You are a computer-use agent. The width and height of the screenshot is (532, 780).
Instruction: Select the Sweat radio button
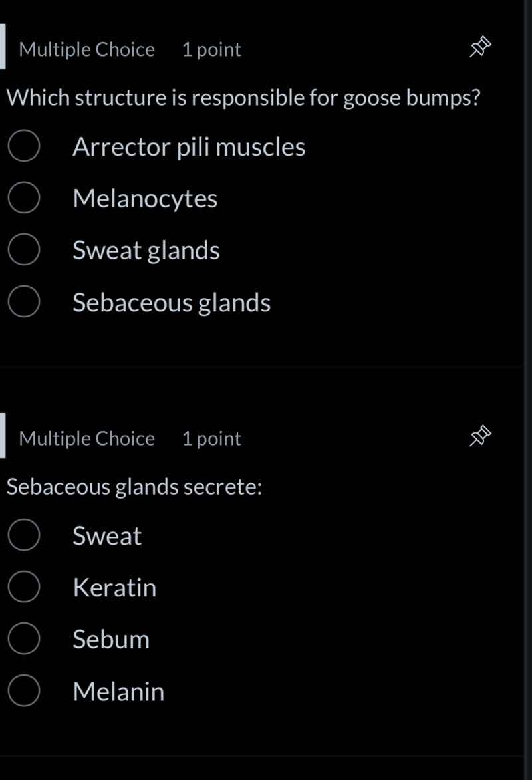(24, 536)
